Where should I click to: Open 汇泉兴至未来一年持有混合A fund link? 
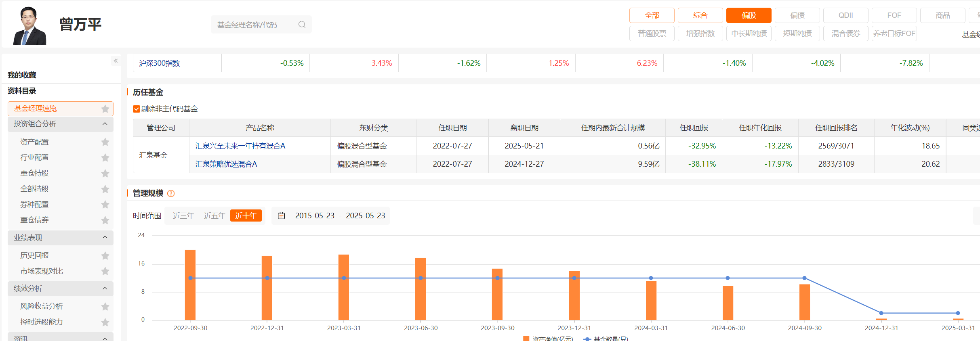point(240,146)
